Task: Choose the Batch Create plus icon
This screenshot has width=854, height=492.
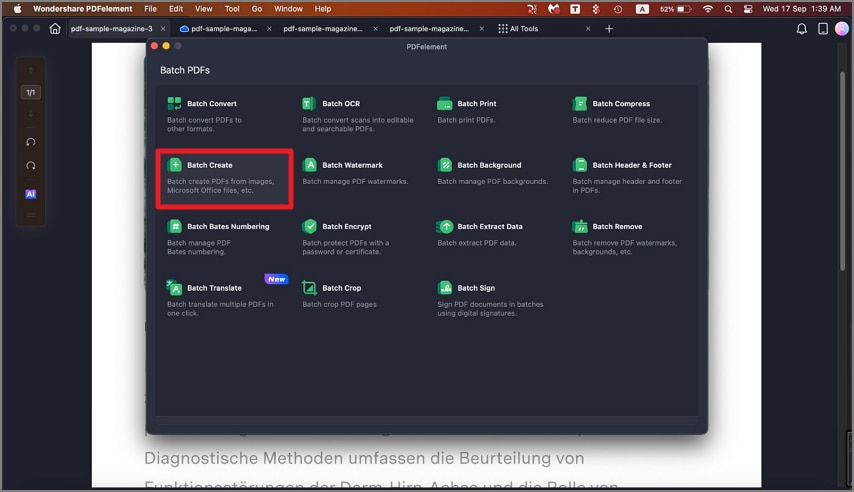Action: [174, 165]
